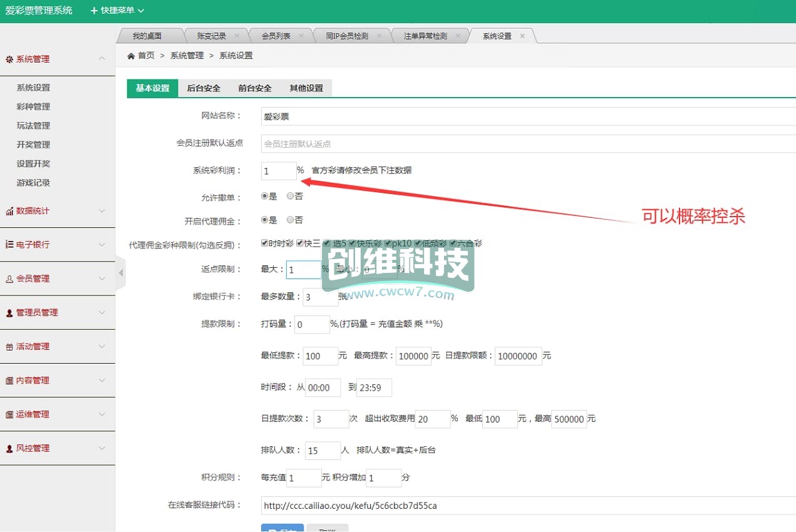796x532 pixels.
Task: Click the 风控管理 person icon
Action: (9, 449)
